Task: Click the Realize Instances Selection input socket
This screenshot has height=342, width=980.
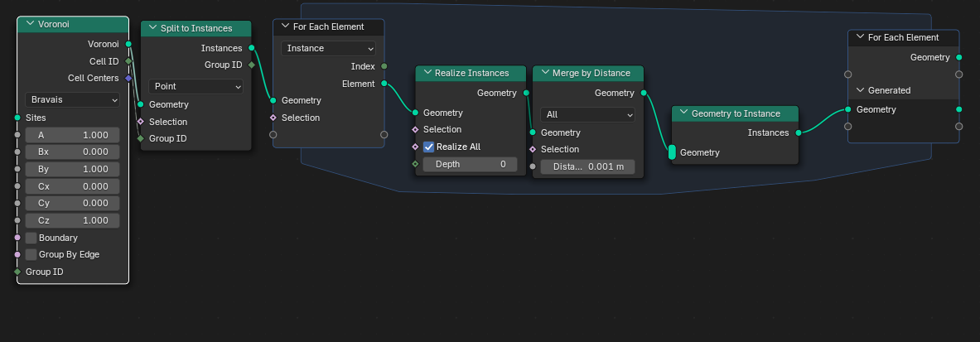Action: [415, 129]
